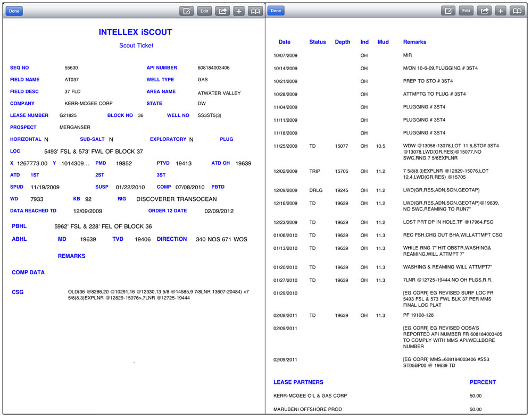Click DRLG status on 12/09/2009 row
Image resolution: width=532 pixels, height=420 pixels.
pyautogui.click(x=315, y=190)
